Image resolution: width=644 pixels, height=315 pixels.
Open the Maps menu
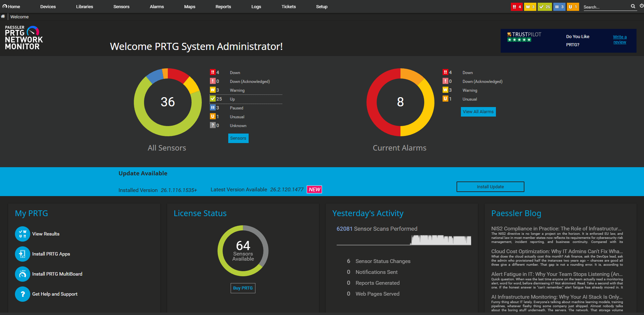(190, 6)
